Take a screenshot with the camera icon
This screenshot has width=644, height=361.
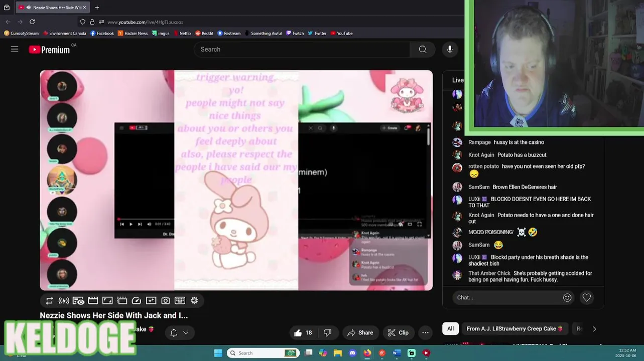coord(166,300)
